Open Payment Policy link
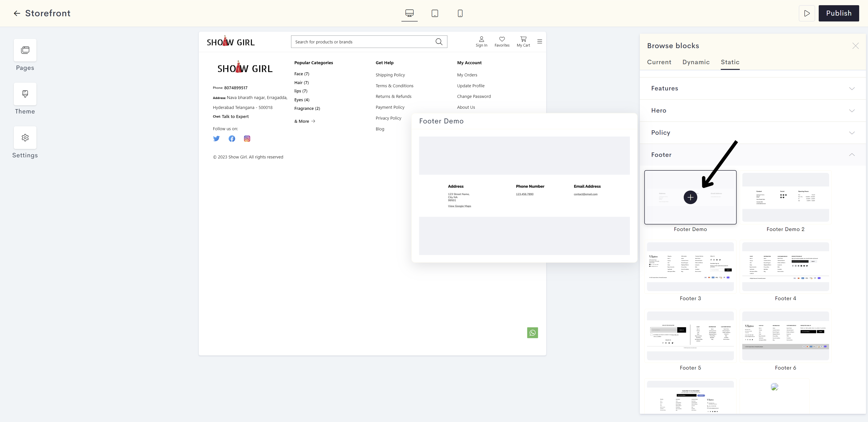This screenshot has width=868, height=422. (x=390, y=107)
